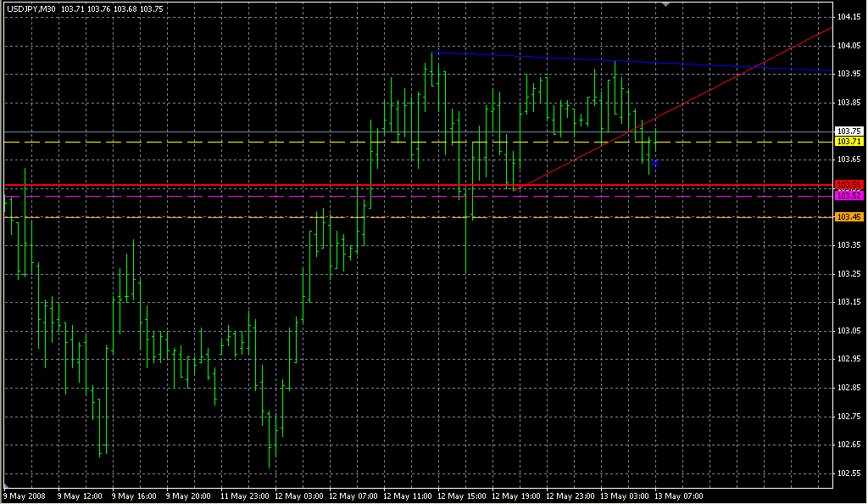Click the red 103.56 price level tag
This screenshot has width=868, height=504.
click(x=849, y=184)
